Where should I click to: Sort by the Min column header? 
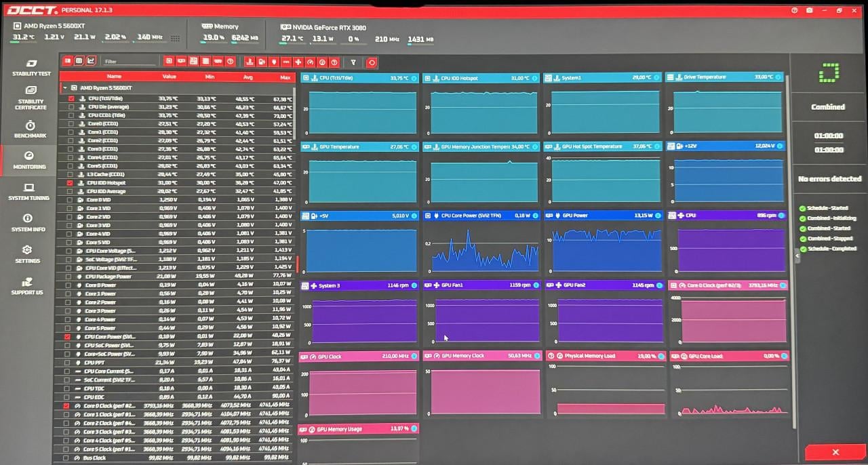click(x=210, y=77)
